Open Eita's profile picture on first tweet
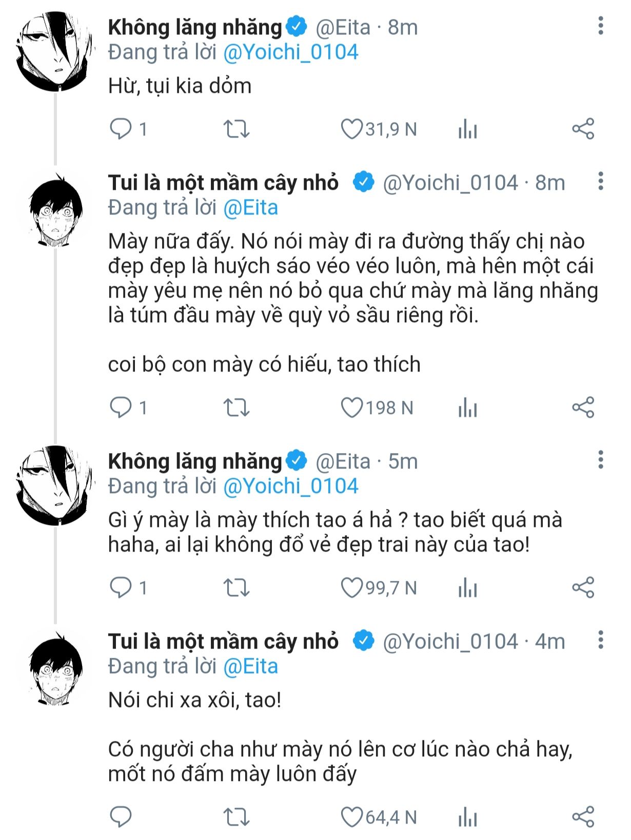Screen dimensions: 631x840 [x=55, y=51]
